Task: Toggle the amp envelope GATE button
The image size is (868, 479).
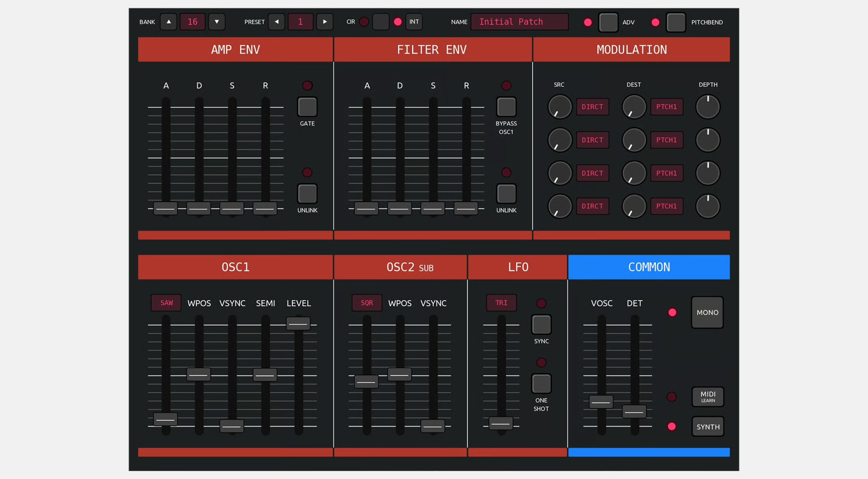Action: (x=307, y=107)
